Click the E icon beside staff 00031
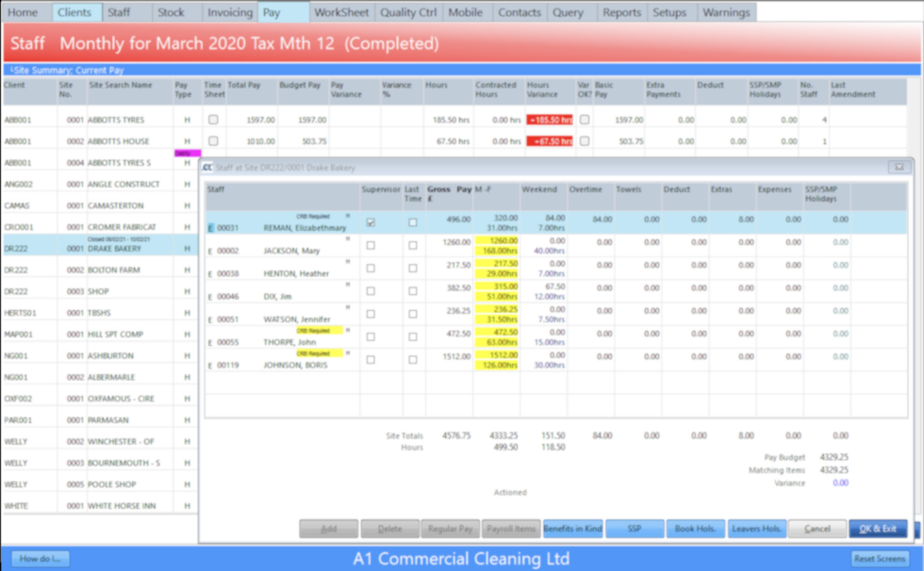This screenshot has height=571, width=924. pyautogui.click(x=210, y=227)
